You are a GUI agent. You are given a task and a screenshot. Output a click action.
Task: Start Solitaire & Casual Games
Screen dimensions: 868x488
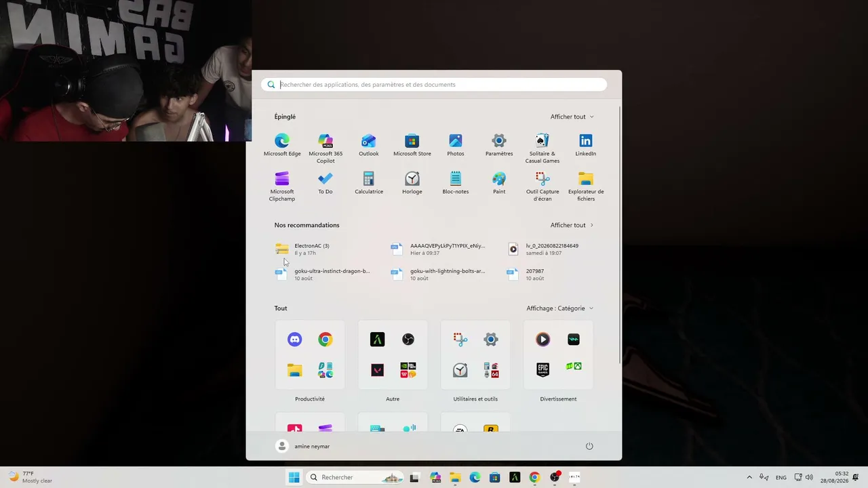542,148
